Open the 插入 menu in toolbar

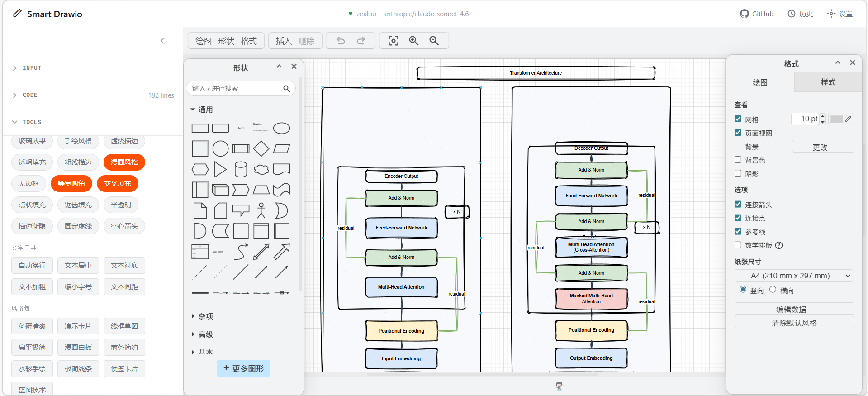tap(284, 41)
